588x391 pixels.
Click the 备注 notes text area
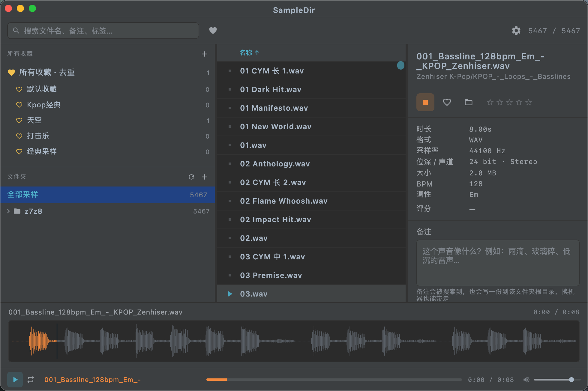[497, 263]
